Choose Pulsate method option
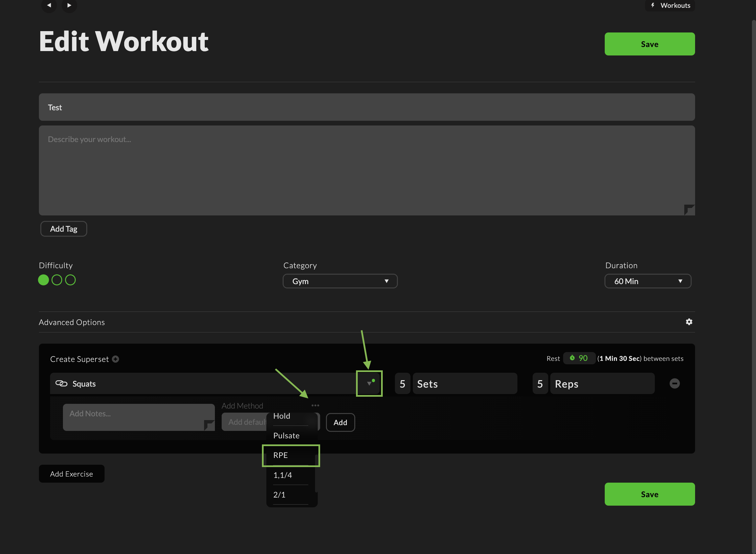The height and width of the screenshot is (554, 756). (x=286, y=436)
